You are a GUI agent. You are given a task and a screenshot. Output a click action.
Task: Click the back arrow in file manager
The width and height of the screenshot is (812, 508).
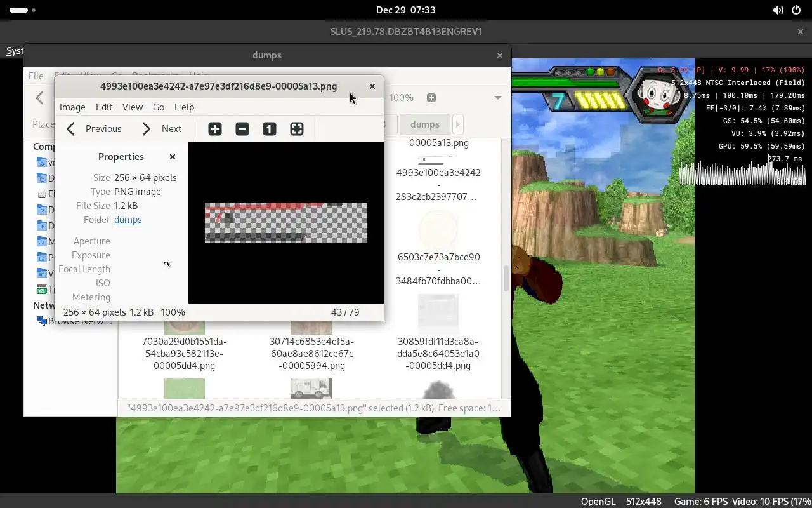pos(40,98)
